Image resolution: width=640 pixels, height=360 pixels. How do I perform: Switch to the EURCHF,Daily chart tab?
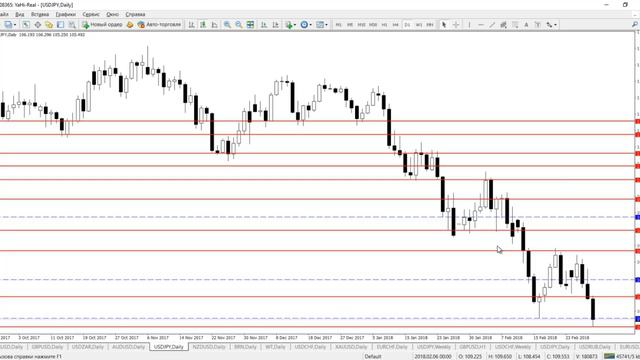click(x=392, y=347)
